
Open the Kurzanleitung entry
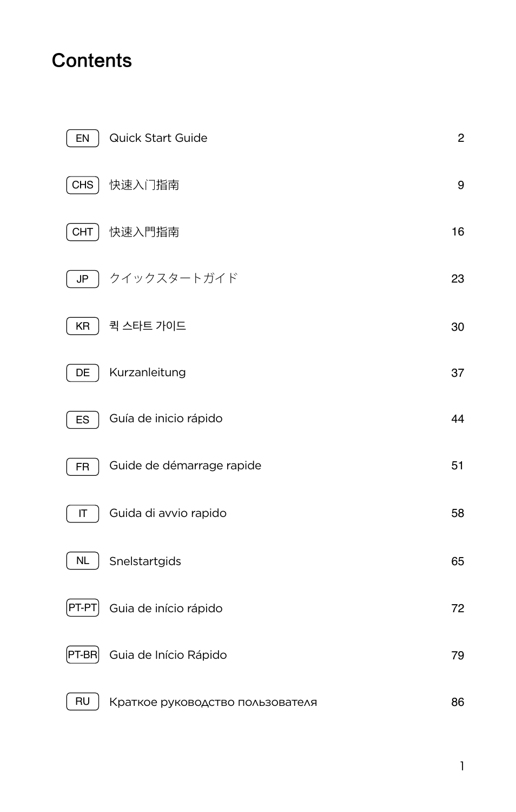click(x=148, y=372)
